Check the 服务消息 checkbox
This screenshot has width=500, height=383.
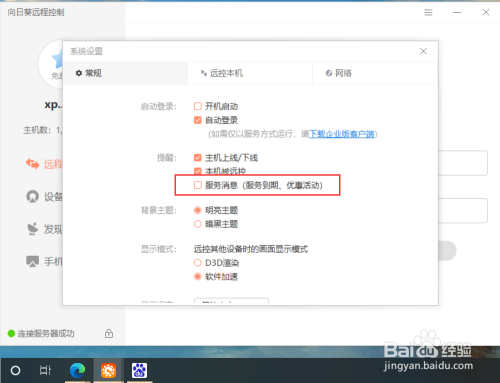click(x=198, y=185)
